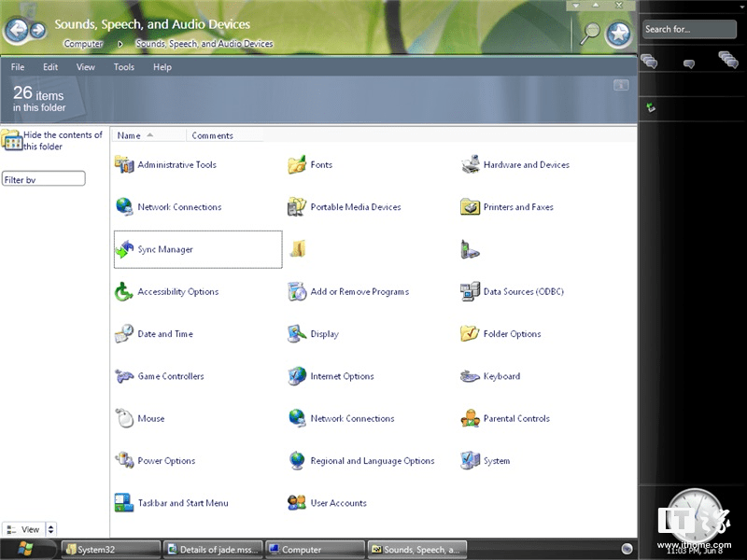The height and width of the screenshot is (560, 747).
Task: Open the View dropdown in the status bar
Action: point(29,528)
